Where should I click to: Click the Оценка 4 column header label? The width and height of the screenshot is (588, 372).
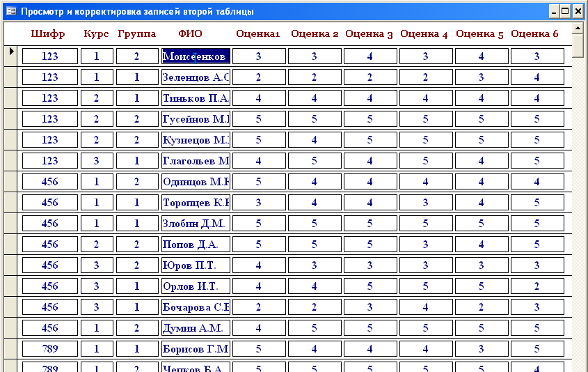(x=424, y=33)
